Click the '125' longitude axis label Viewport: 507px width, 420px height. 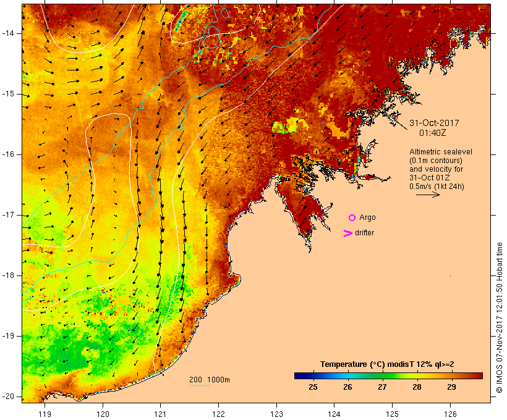393,414
